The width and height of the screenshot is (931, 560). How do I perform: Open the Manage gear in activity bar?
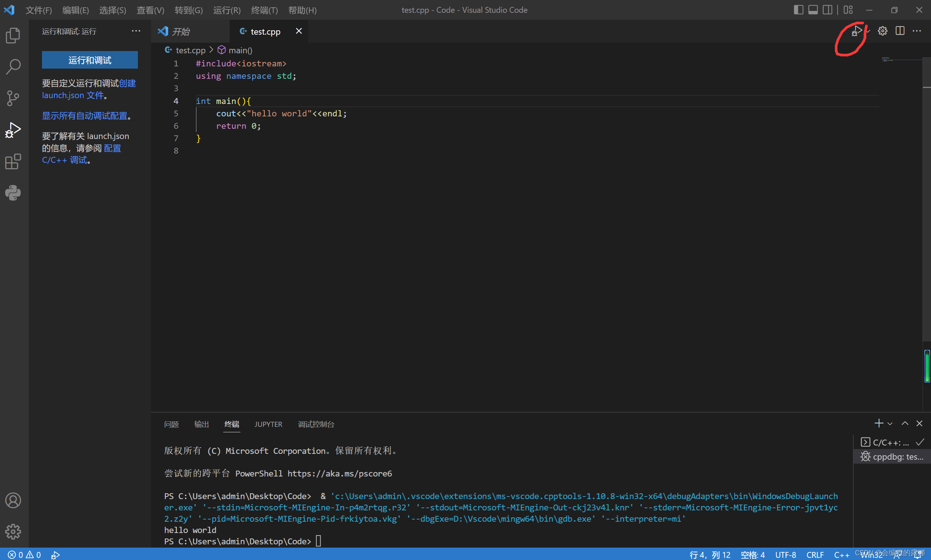[13, 531]
